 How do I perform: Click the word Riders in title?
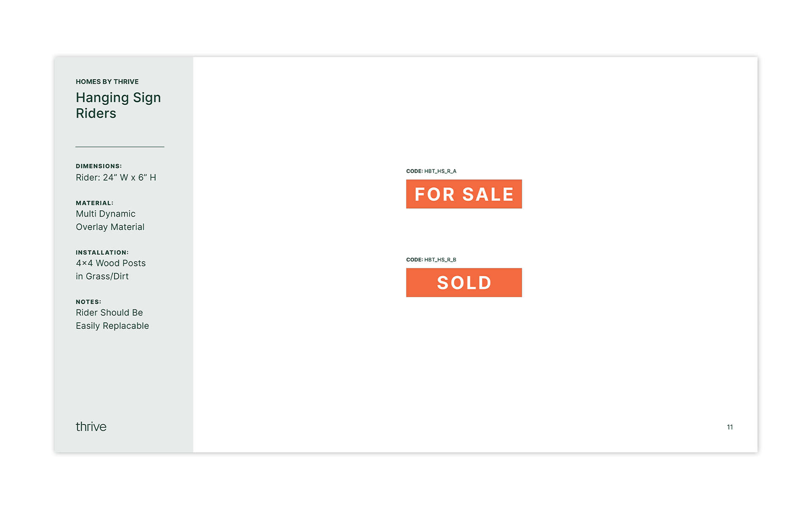(x=96, y=113)
